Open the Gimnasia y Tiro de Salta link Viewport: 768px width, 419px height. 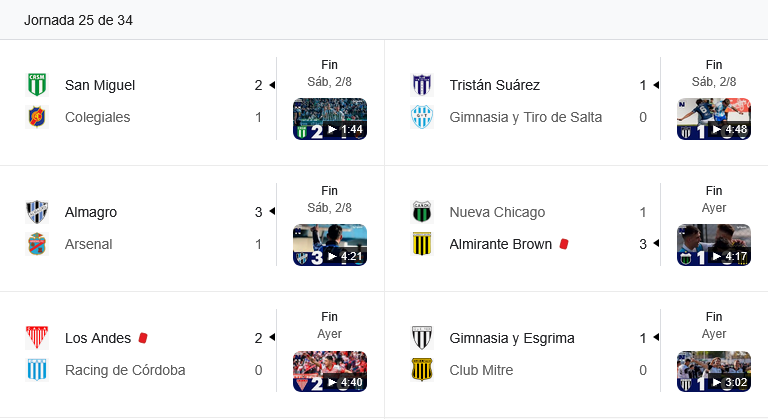coord(526,117)
